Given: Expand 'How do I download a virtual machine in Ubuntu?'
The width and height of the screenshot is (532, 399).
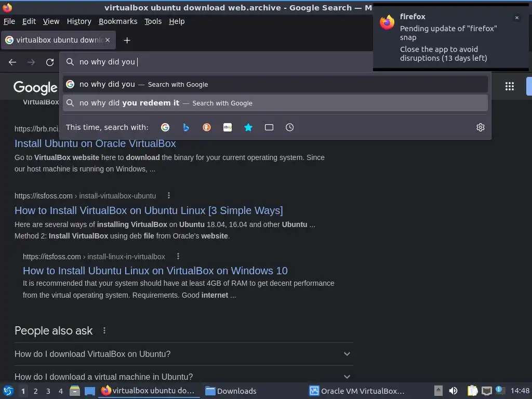Looking at the screenshot, I should [183, 377].
